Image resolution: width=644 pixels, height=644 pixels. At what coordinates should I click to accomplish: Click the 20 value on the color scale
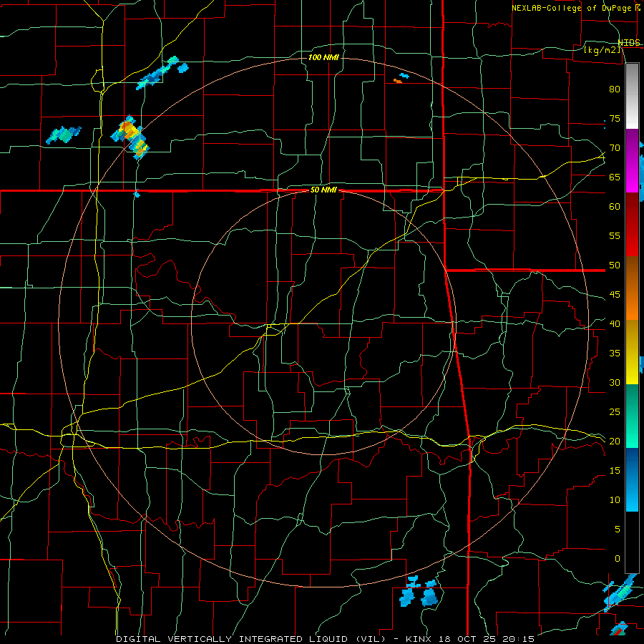click(x=615, y=441)
